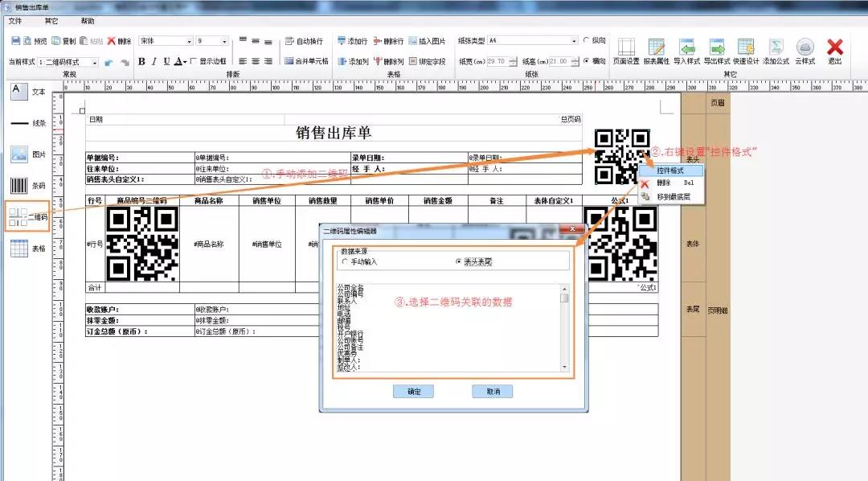Viewport: 868px width, 481px height.
Task: Click 删除行 delete row tool
Action: point(388,41)
